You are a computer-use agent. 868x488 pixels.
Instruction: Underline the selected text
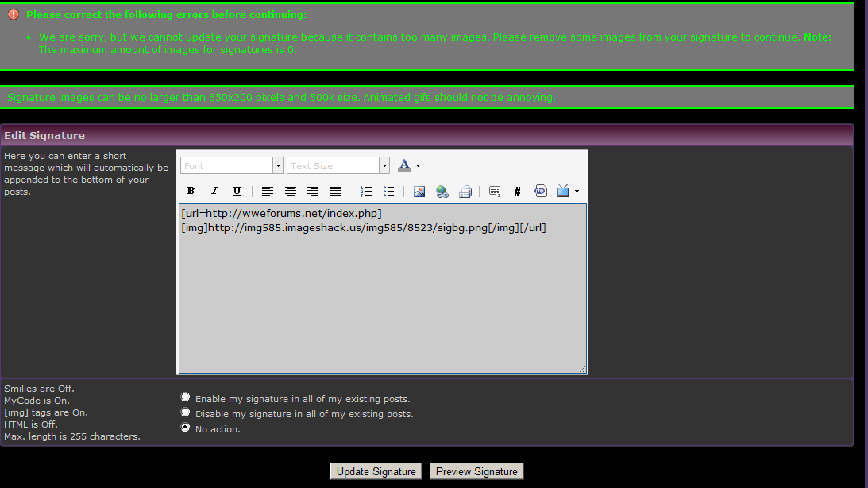tap(237, 191)
